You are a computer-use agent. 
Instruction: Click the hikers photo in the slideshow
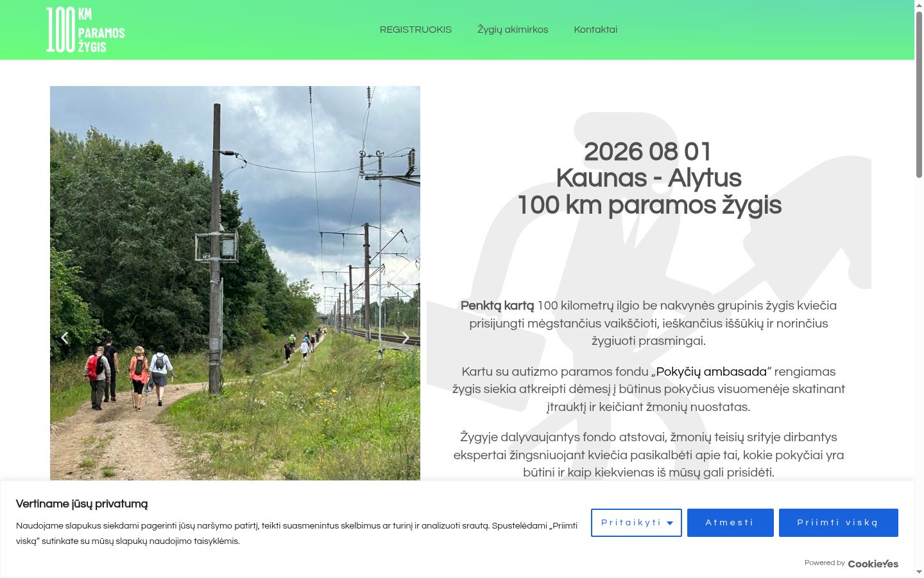[235, 283]
